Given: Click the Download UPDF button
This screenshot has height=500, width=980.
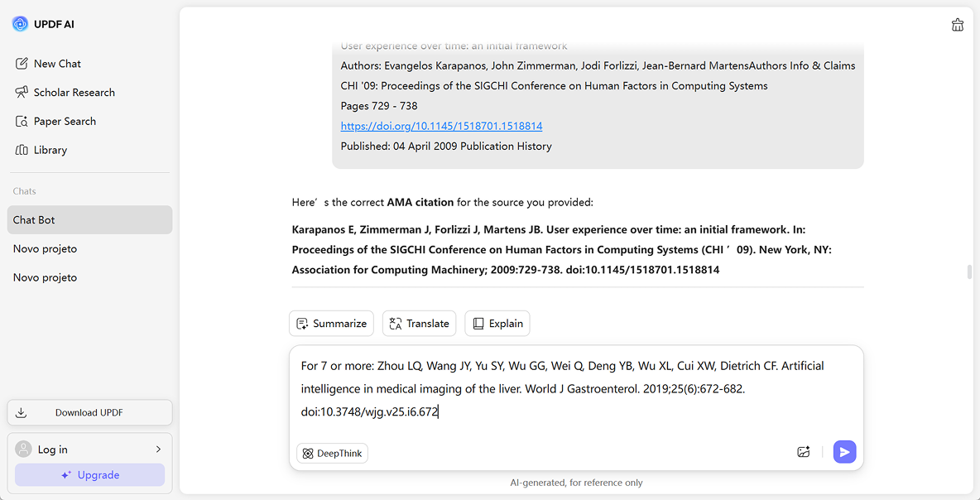Looking at the screenshot, I should point(89,413).
